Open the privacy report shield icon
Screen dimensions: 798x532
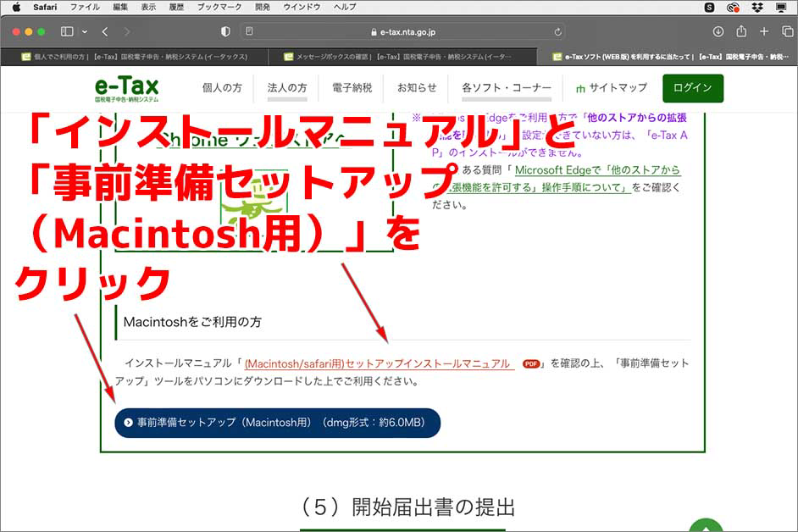[224, 32]
